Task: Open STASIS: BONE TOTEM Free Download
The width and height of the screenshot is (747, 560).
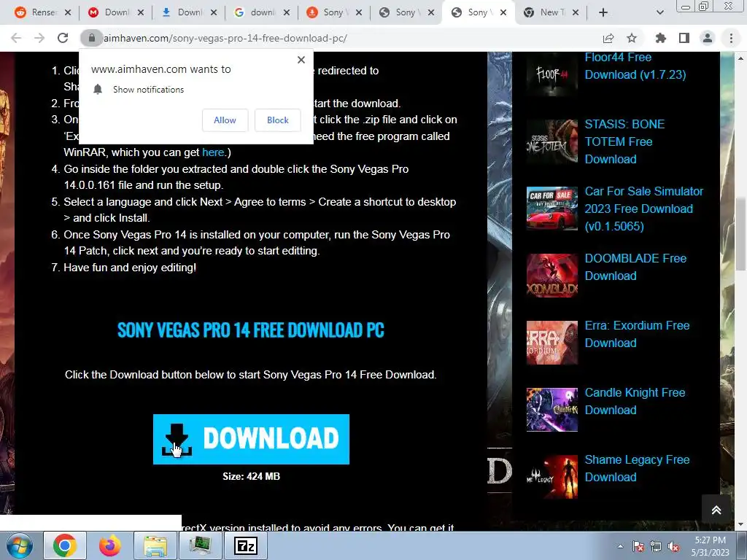Action: 624,141
